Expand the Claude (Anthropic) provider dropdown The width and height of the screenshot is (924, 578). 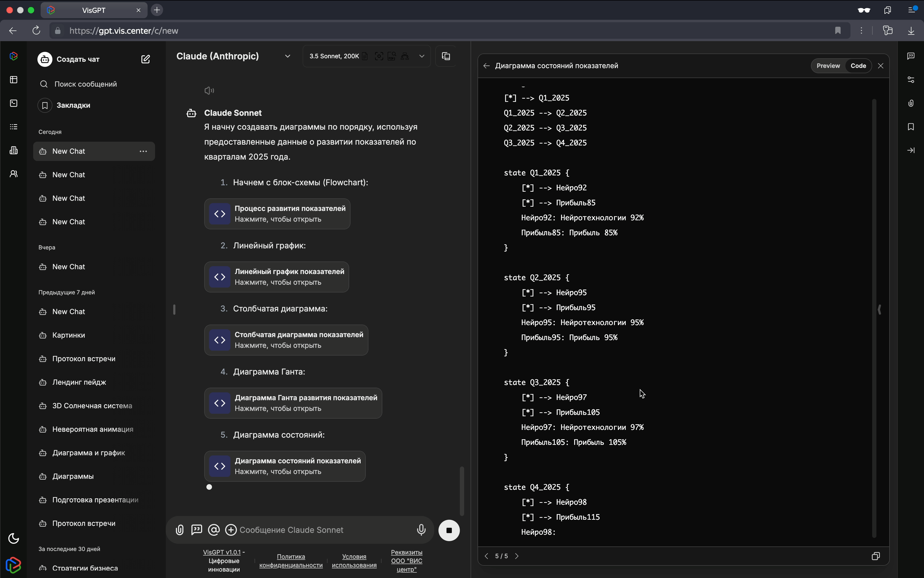(x=287, y=56)
